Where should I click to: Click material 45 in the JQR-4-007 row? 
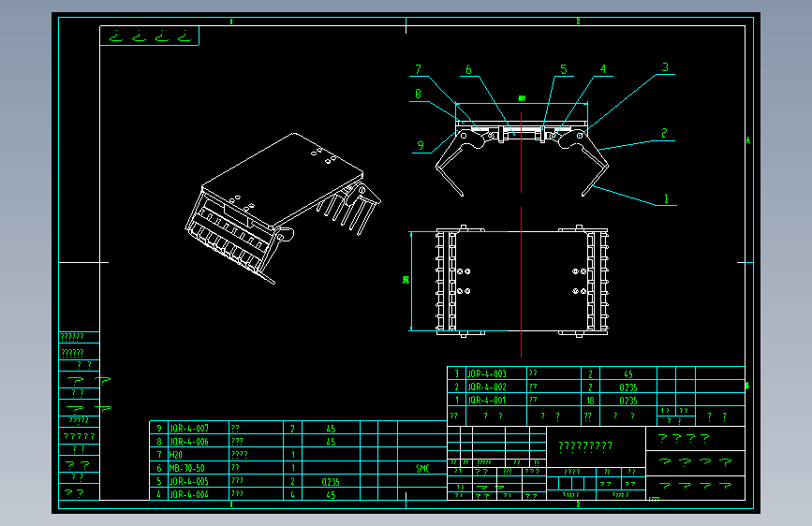tap(331, 429)
